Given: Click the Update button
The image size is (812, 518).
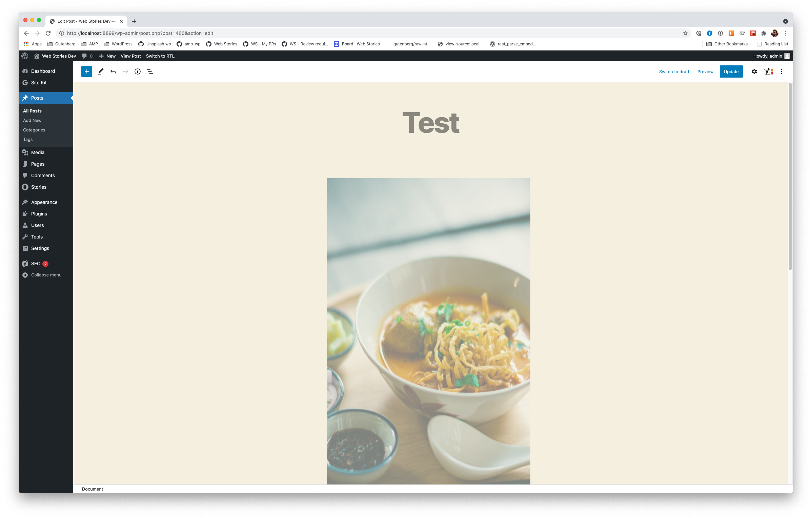Looking at the screenshot, I should coord(731,71).
